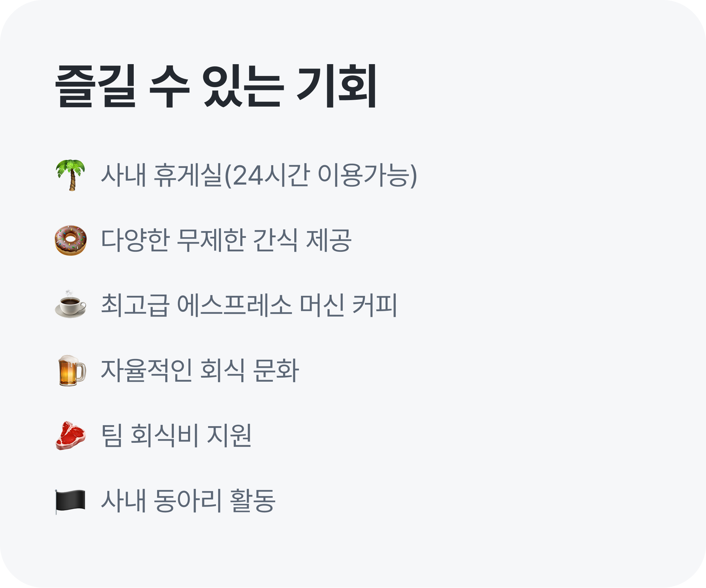
Task: Select the '사내 동아리 활동' item
Action: point(188,501)
